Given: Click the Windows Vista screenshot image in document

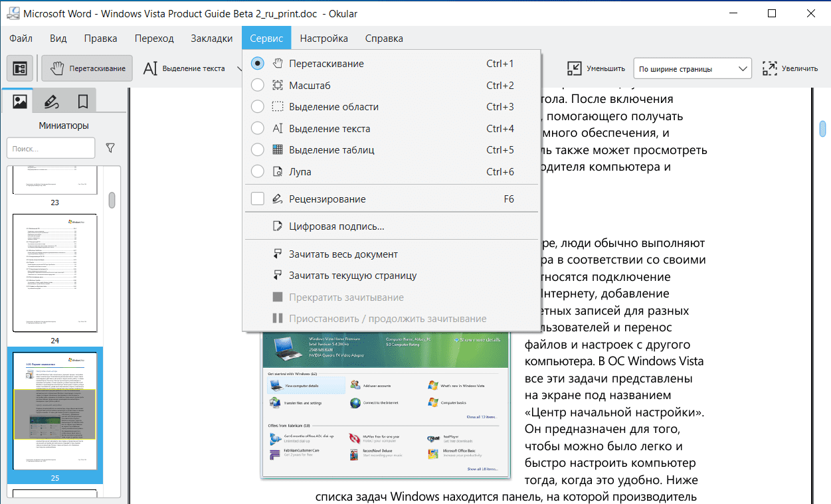Looking at the screenshot, I should click(x=385, y=404).
